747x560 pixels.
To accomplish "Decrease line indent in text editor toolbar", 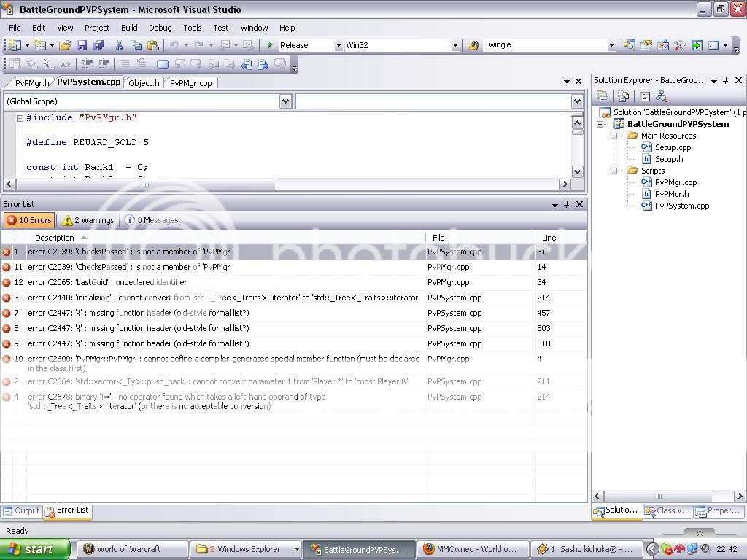I will tap(88, 64).
